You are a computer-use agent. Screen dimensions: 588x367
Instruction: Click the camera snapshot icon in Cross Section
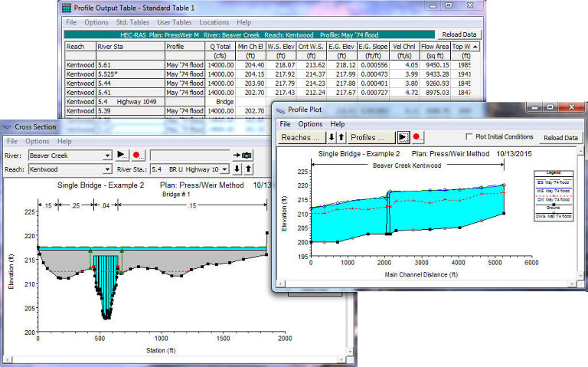[x=247, y=155]
